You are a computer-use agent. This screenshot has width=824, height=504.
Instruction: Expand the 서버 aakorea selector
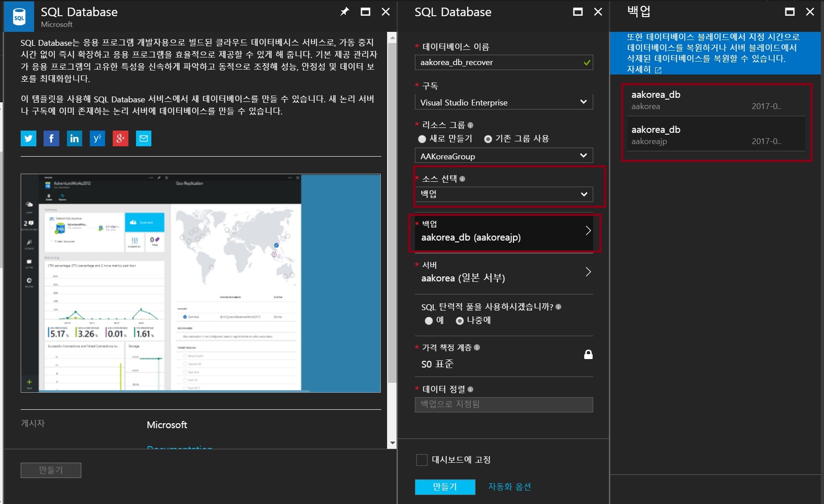tap(504, 273)
